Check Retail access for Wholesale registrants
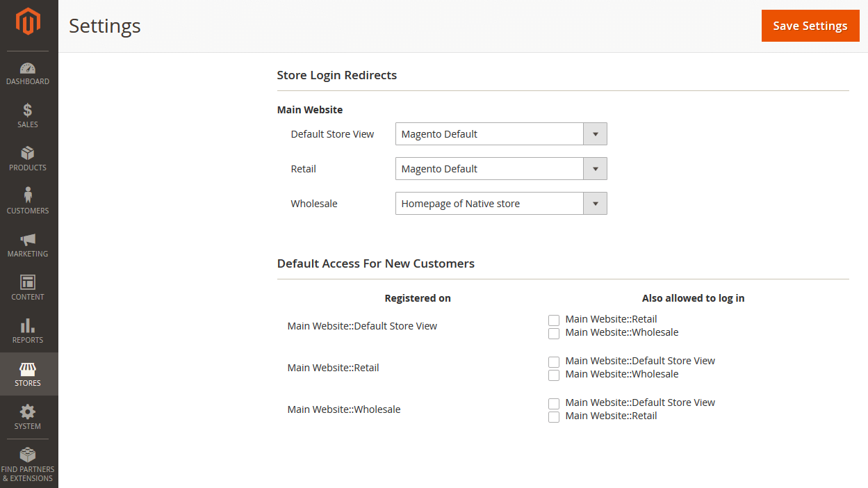 [554, 417]
